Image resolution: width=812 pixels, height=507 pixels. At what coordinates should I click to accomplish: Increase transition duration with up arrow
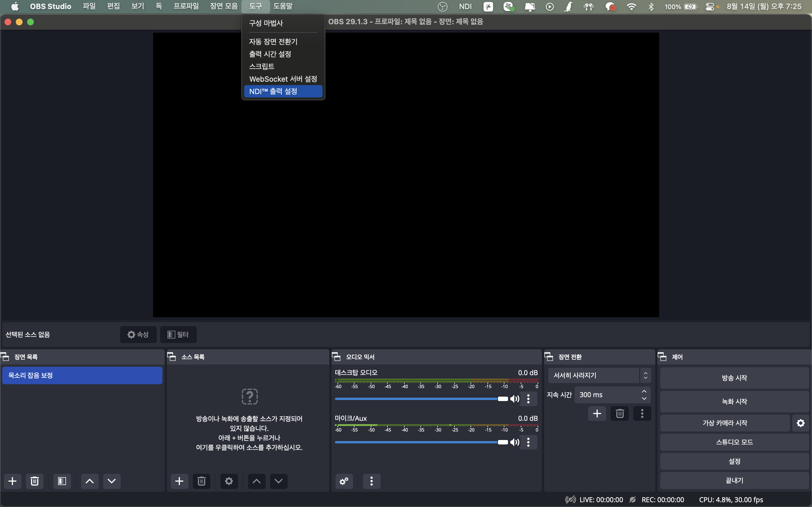click(644, 391)
